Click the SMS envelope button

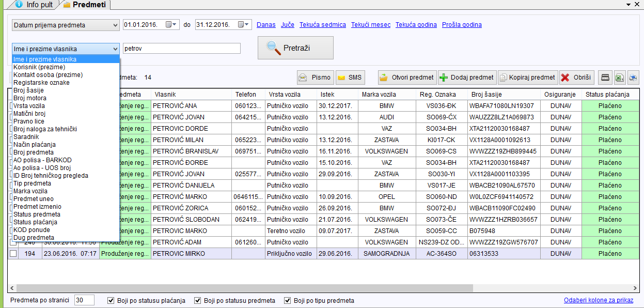pos(350,78)
